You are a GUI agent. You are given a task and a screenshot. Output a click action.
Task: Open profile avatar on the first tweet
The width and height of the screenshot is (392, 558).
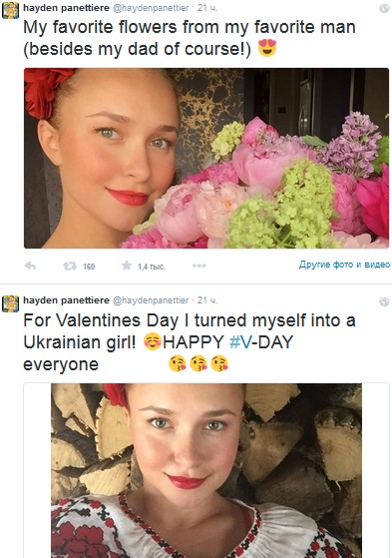[x=10, y=10]
